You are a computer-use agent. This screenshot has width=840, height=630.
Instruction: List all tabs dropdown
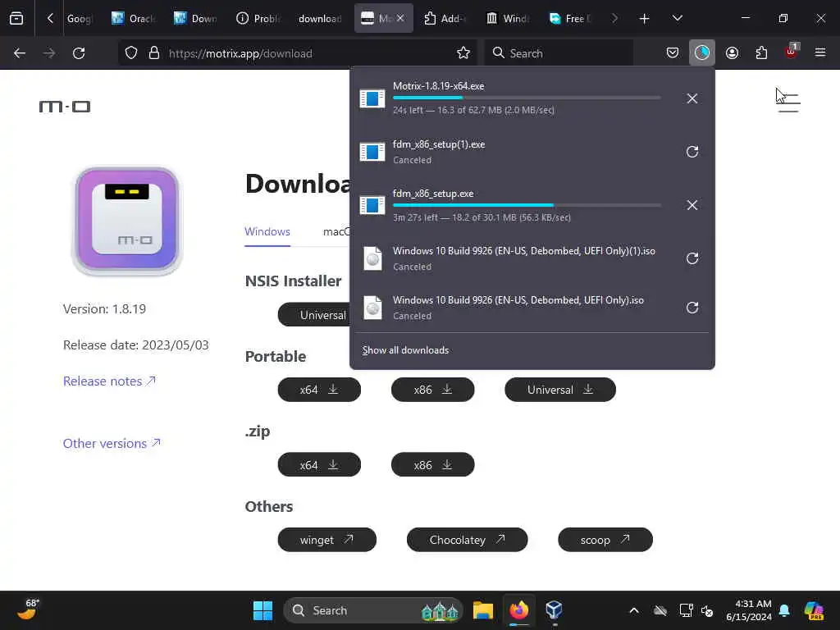[677, 18]
